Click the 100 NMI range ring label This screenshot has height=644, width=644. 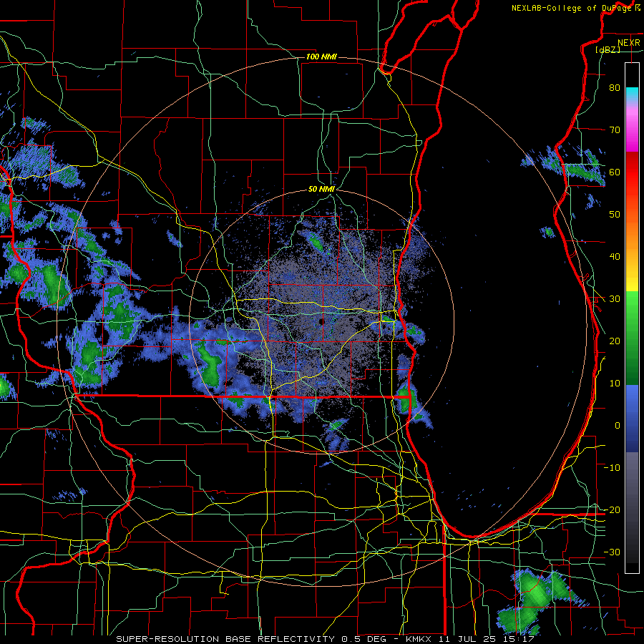321,57
